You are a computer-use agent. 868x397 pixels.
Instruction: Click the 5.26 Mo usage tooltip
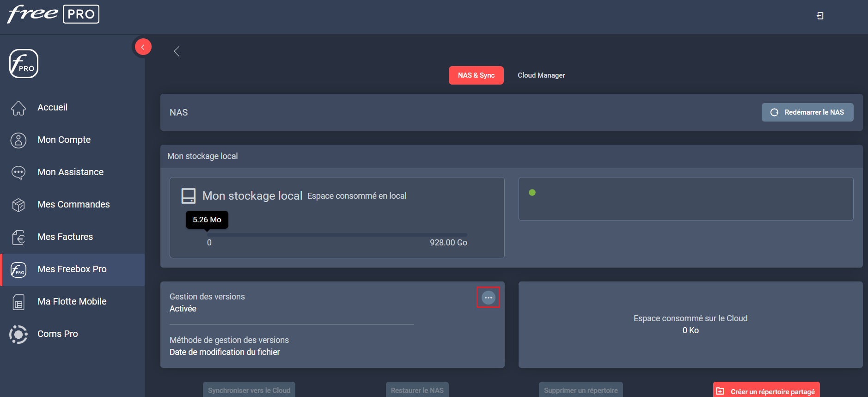pyautogui.click(x=207, y=220)
